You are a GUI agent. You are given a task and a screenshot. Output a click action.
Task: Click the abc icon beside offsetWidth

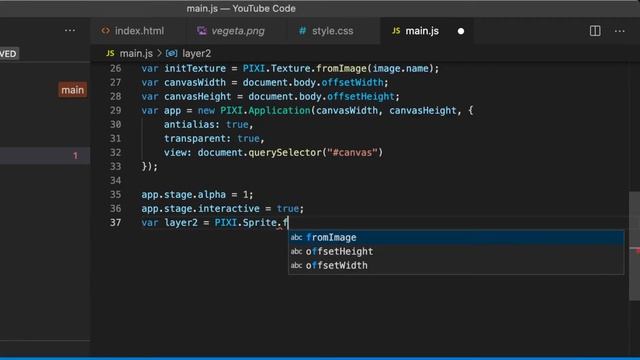click(x=296, y=265)
